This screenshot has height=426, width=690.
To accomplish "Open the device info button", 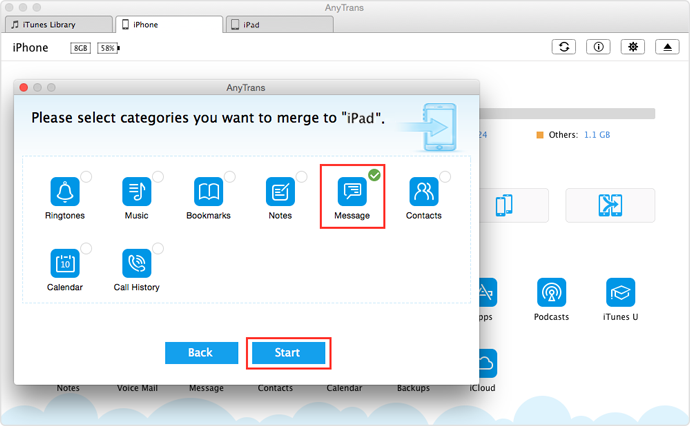I will coord(598,47).
